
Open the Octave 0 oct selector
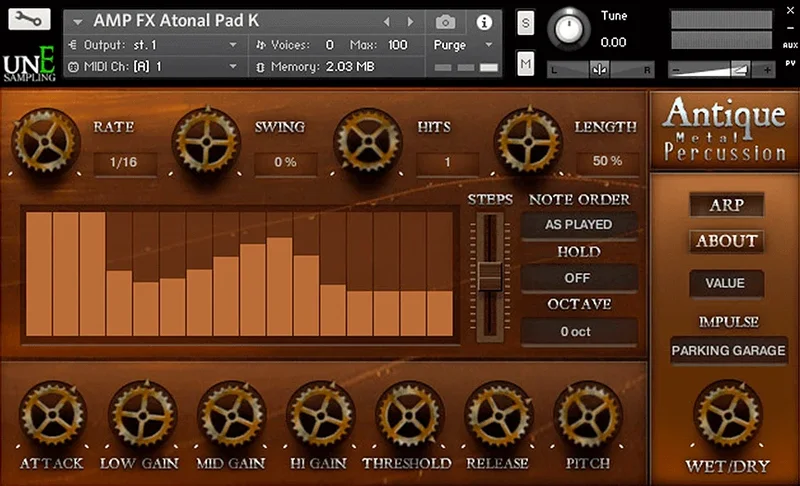pyautogui.click(x=579, y=331)
